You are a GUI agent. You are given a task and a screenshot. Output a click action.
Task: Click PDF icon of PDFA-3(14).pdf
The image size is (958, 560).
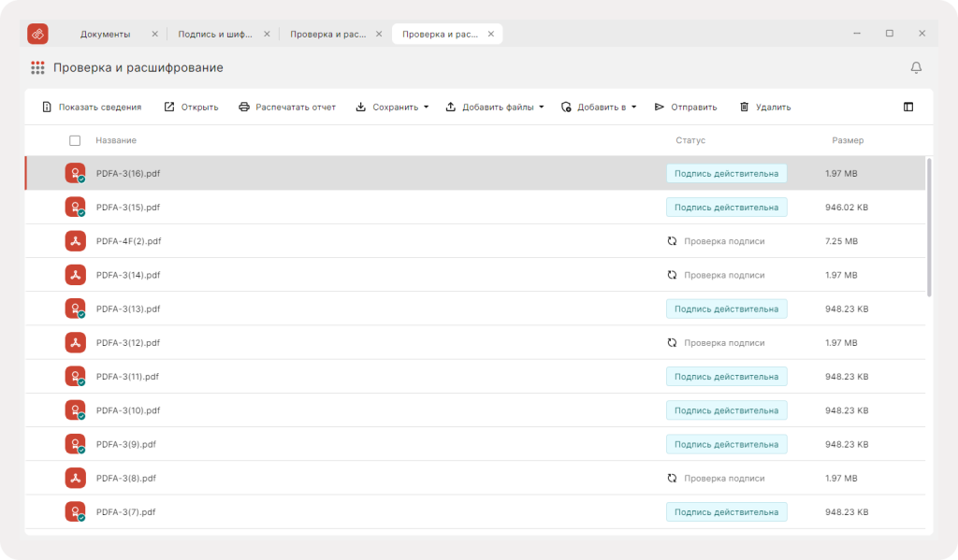point(75,275)
